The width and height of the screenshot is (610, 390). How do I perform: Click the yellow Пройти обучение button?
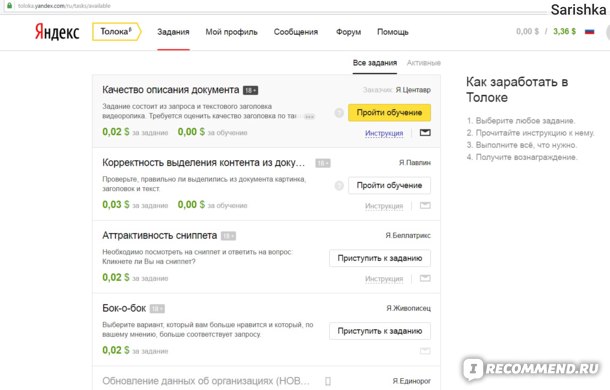[x=389, y=112]
